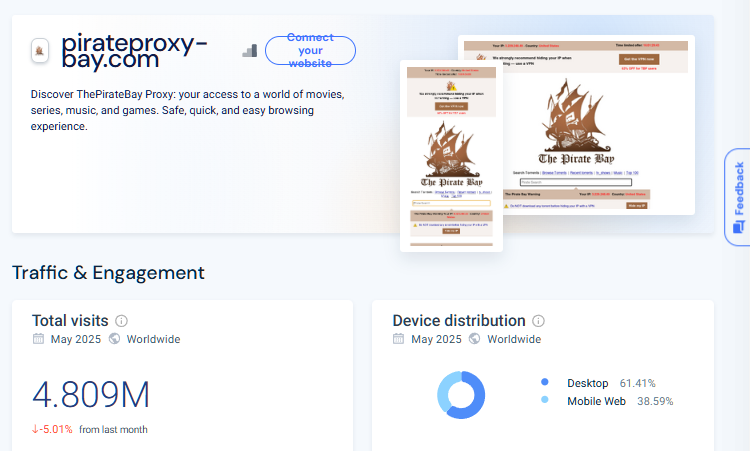Screen dimensions: 750x451
Task: Click the Mobile Web 38.59% percentage value
Action: coord(655,401)
